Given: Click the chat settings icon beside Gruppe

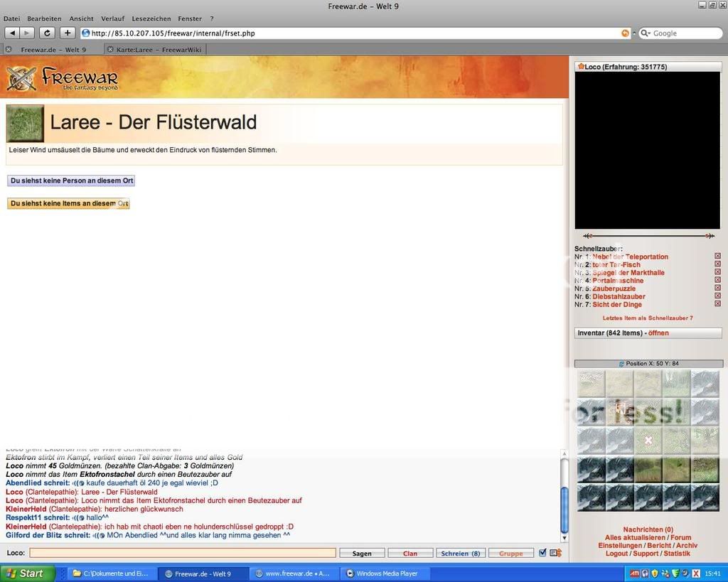Looking at the screenshot, I should tap(556, 553).
